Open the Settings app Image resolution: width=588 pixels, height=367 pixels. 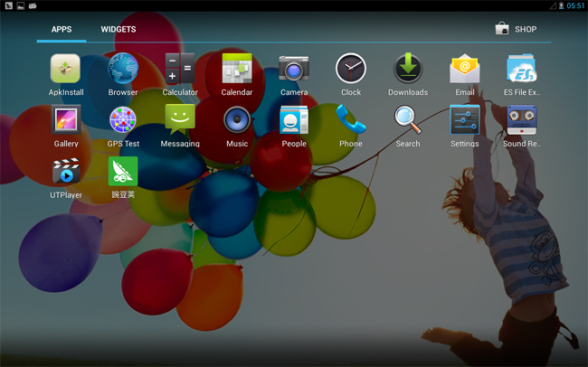click(465, 127)
